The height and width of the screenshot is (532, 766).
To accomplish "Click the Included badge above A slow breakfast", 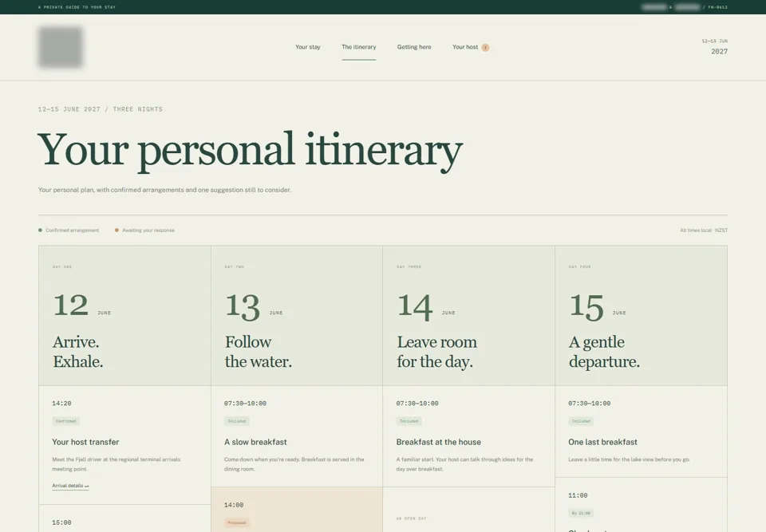I will coord(237,421).
